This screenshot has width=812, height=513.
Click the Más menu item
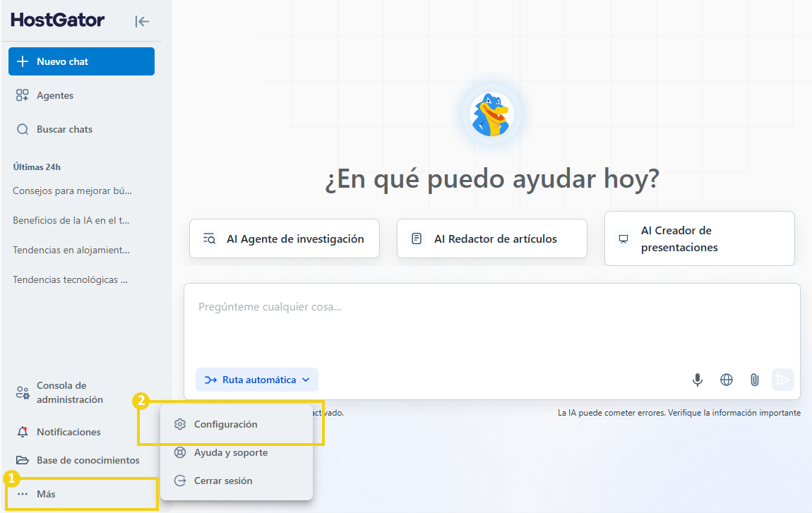tap(81, 494)
